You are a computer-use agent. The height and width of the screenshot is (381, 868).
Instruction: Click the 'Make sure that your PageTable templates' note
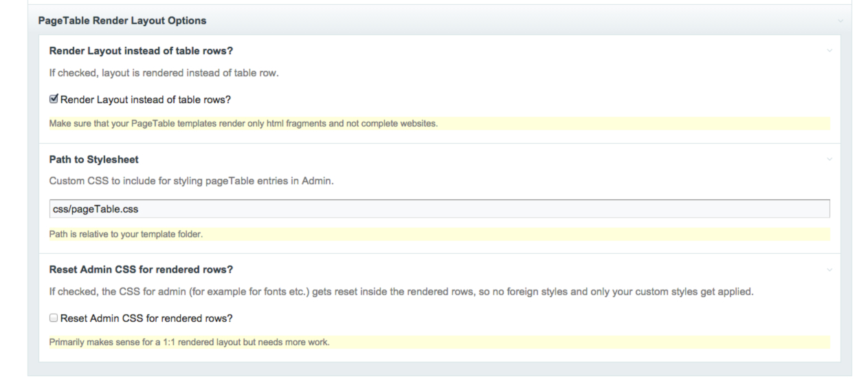click(x=244, y=124)
